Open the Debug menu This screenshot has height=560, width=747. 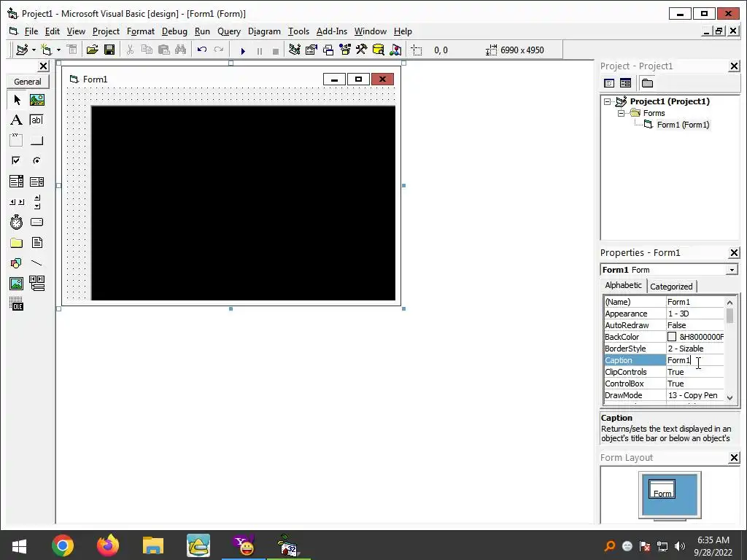[x=174, y=31]
